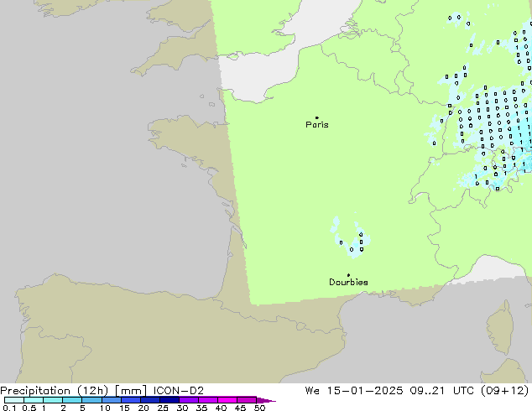
Task: Click the '50' legend scale label
Action: pos(259,408)
